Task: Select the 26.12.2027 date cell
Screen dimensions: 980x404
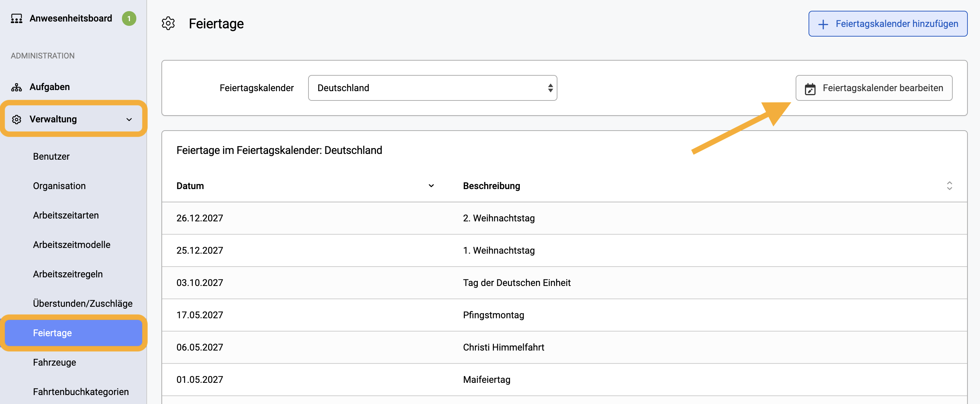Action: point(200,219)
